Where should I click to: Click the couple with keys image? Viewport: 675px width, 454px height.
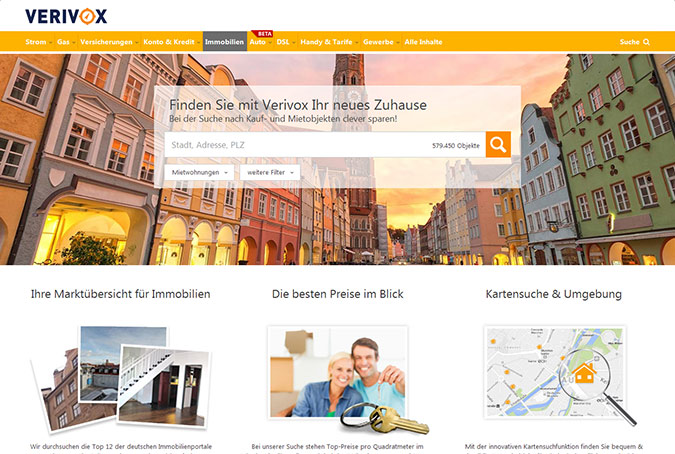pos(338,372)
